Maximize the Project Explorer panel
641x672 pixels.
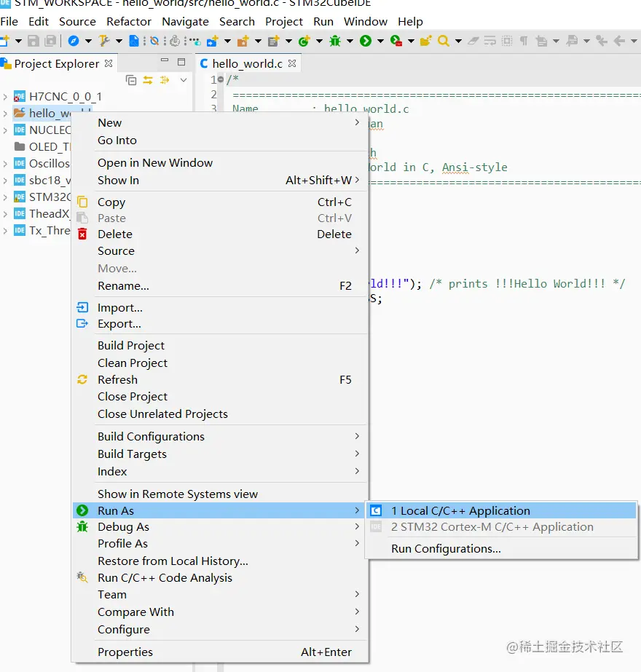click(181, 62)
